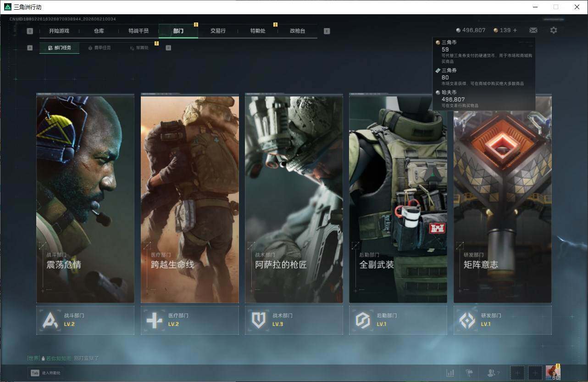Click the 战术部门 shield icon

click(259, 320)
